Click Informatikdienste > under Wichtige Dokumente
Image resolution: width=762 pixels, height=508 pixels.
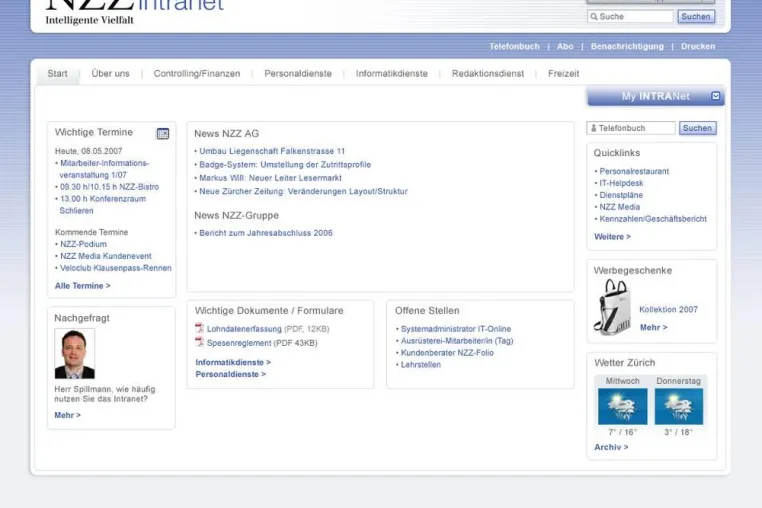point(233,362)
